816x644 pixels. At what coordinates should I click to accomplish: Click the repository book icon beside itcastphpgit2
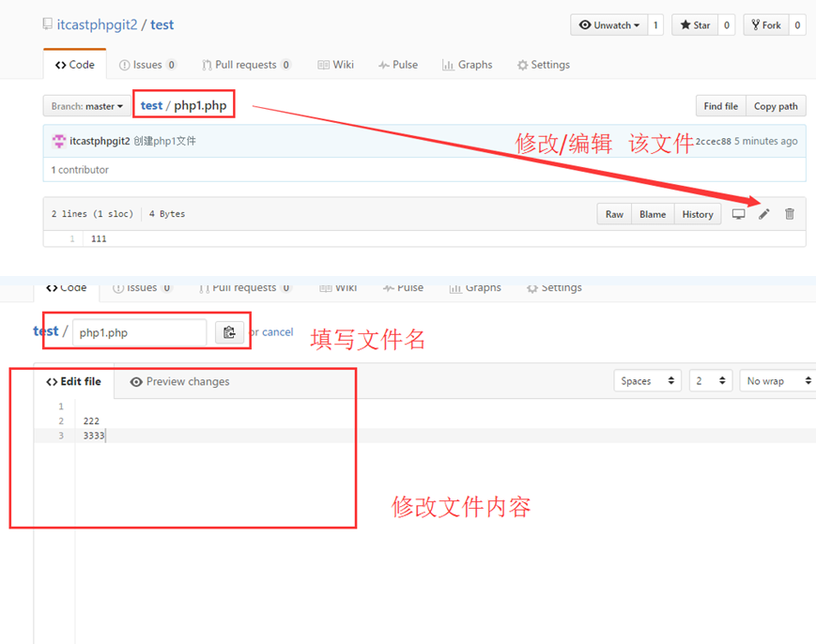[47, 23]
